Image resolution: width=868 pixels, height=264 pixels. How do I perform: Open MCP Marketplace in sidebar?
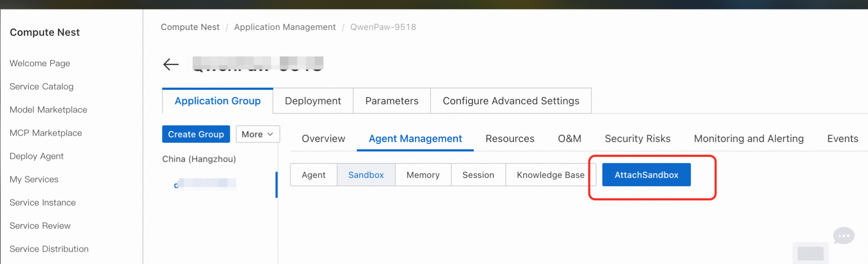click(x=46, y=133)
